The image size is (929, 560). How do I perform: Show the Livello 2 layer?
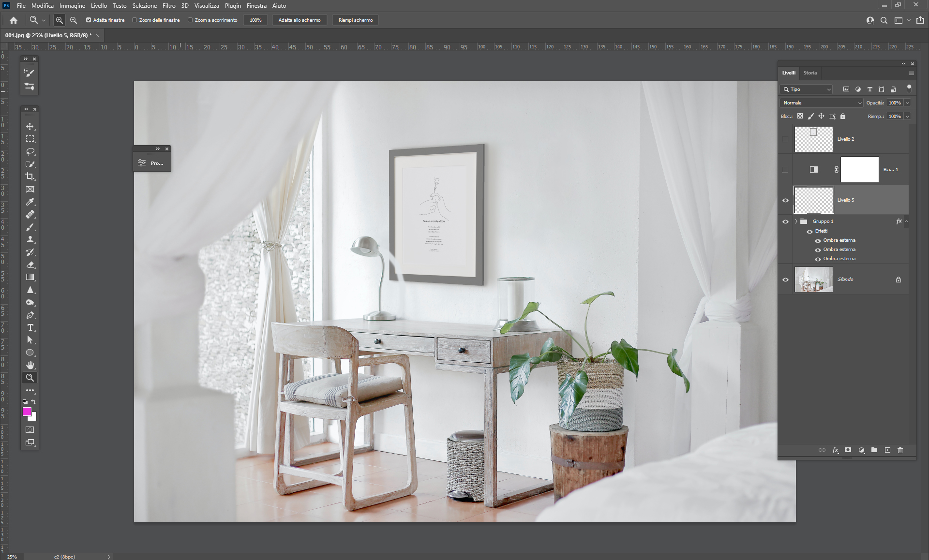[x=785, y=139]
